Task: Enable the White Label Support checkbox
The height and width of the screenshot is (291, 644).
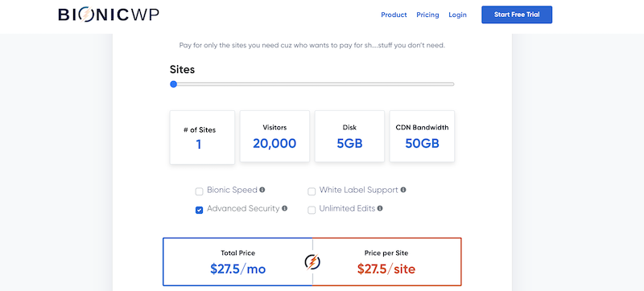Action: [x=312, y=191]
